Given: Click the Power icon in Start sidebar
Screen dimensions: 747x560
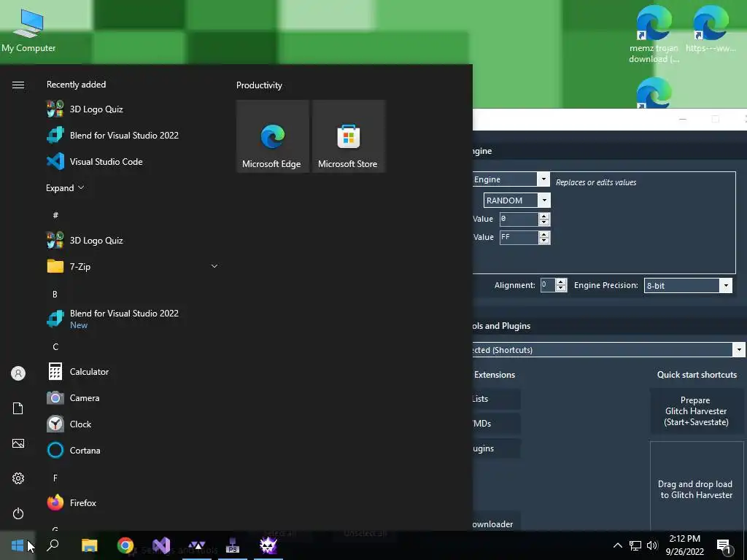Looking at the screenshot, I should [x=18, y=513].
